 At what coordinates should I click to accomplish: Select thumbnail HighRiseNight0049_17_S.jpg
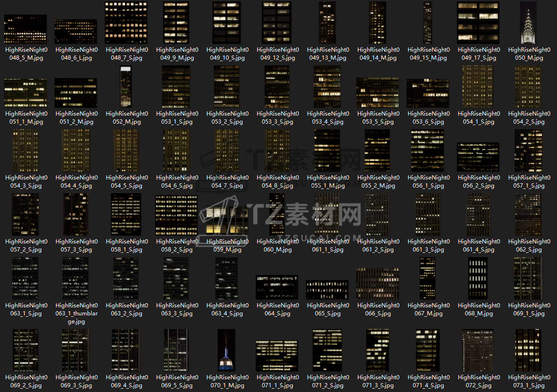(x=478, y=23)
